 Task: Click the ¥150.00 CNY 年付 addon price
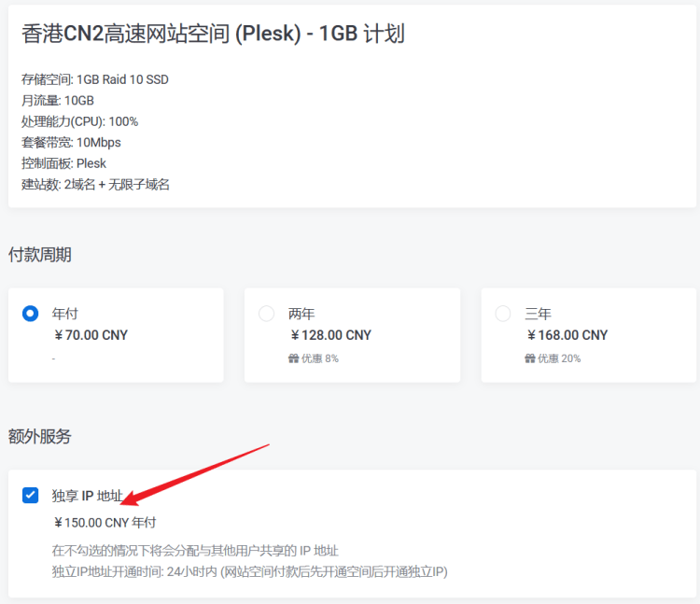tap(105, 522)
